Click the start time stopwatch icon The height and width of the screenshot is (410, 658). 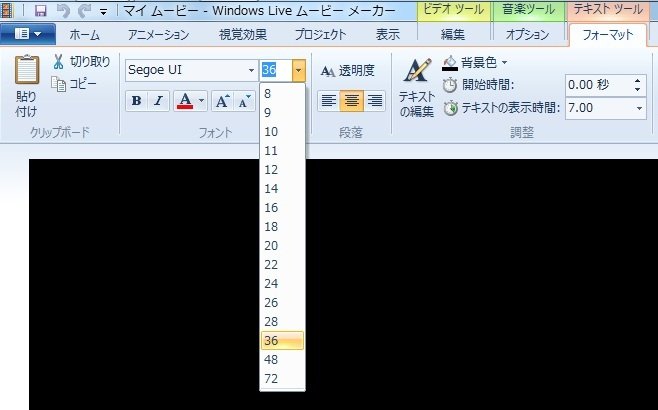(450, 85)
